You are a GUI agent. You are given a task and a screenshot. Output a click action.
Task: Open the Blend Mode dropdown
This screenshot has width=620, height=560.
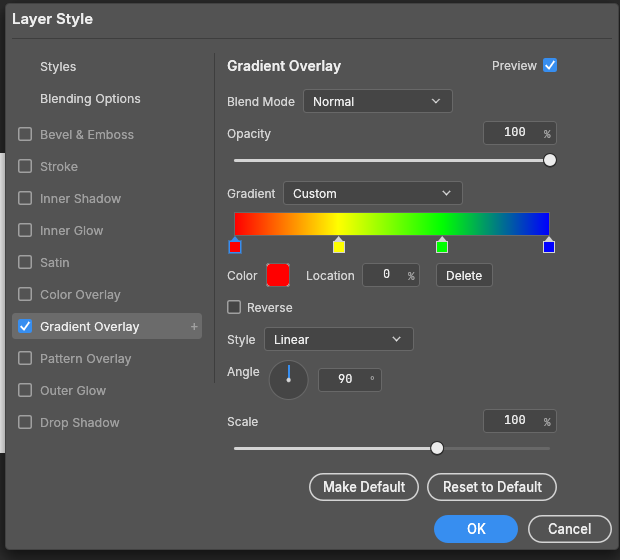point(378,101)
